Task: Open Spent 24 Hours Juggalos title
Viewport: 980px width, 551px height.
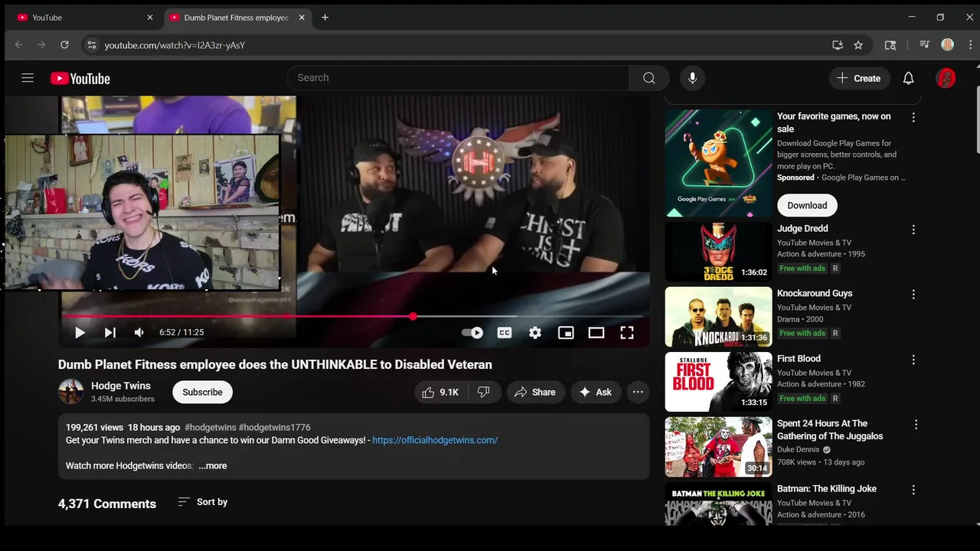Action: pyautogui.click(x=830, y=429)
